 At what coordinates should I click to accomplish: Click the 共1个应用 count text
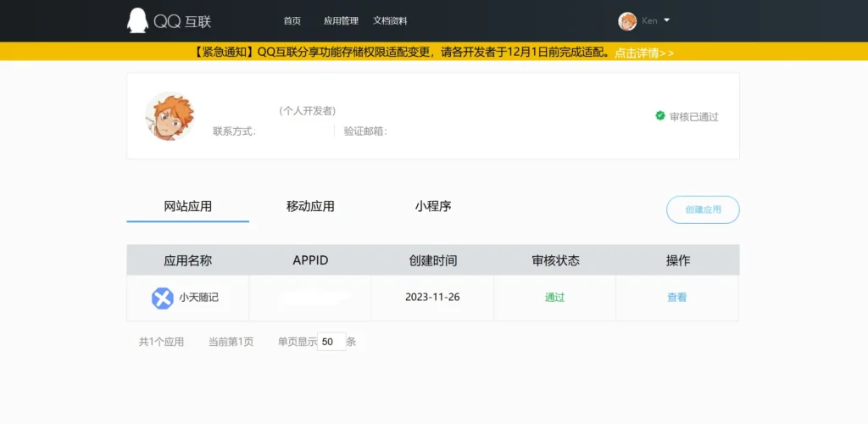[161, 342]
